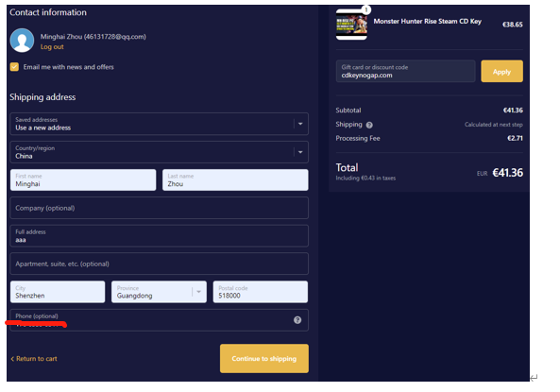The width and height of the screenshot is (560, 392).
Task: Focus the First name field
Action: (83, 180)
